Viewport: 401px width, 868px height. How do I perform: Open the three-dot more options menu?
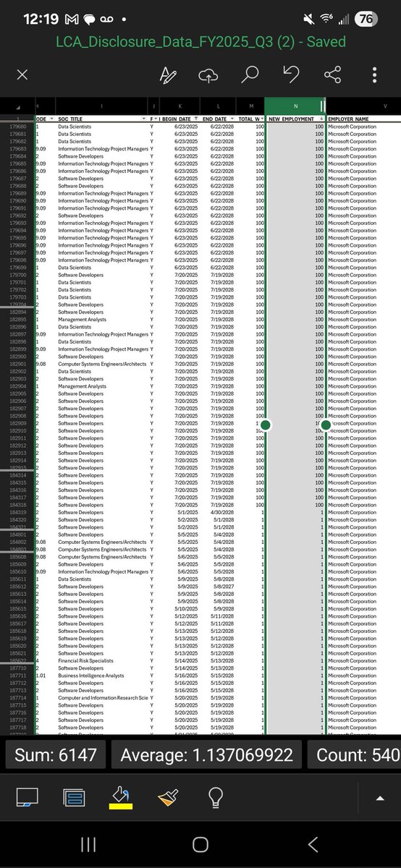374,75
